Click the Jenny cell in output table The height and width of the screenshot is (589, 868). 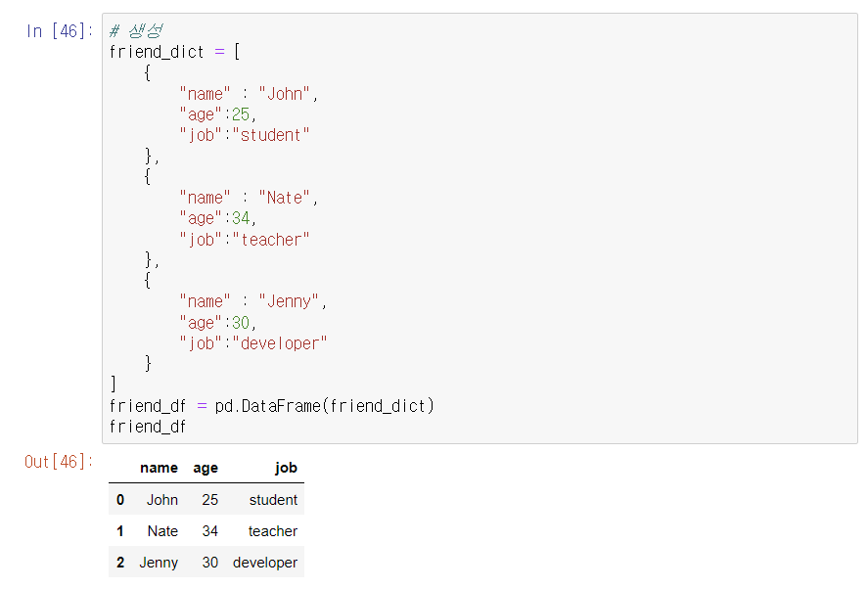[159, 563]
